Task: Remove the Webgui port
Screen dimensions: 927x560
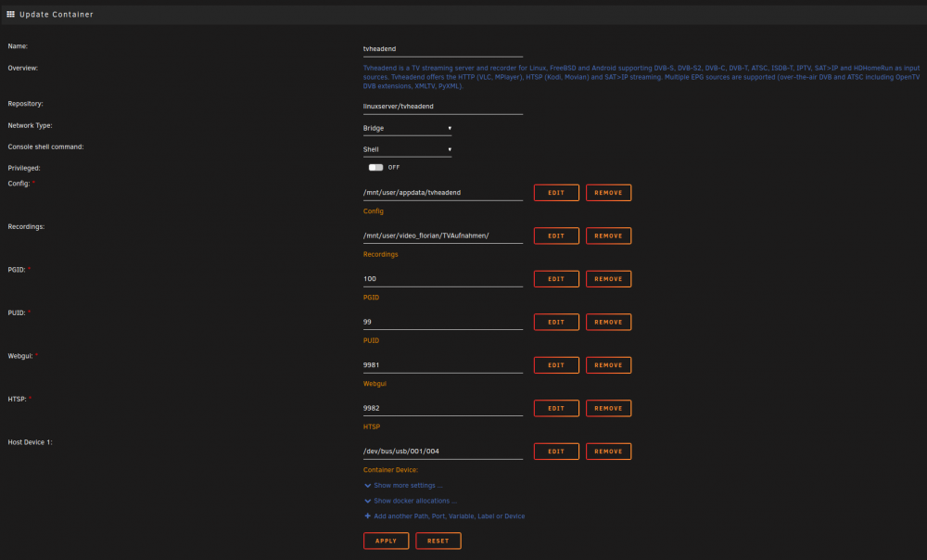Action: (608, 365)
